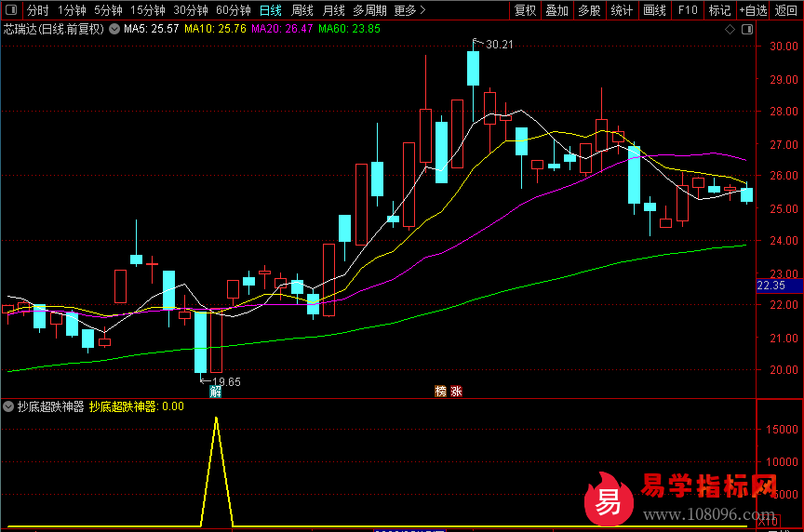Open the 更多 periods menu

(409, 11)
